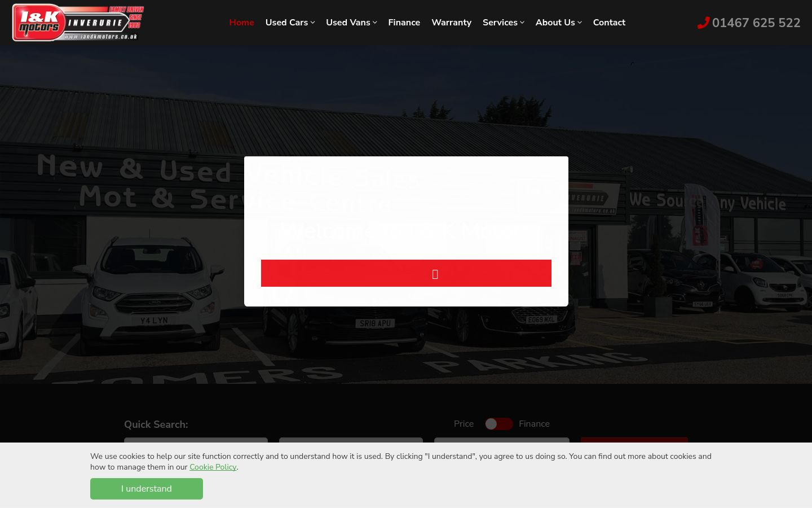Click the I&K Motors Inverurie logo

pyautogui.click(x=78, y=23)
